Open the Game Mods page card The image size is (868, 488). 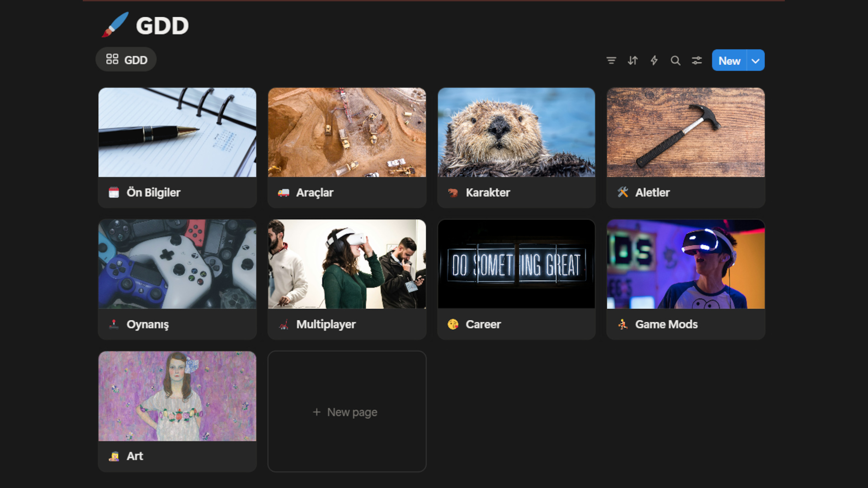(x=685, y=279)
